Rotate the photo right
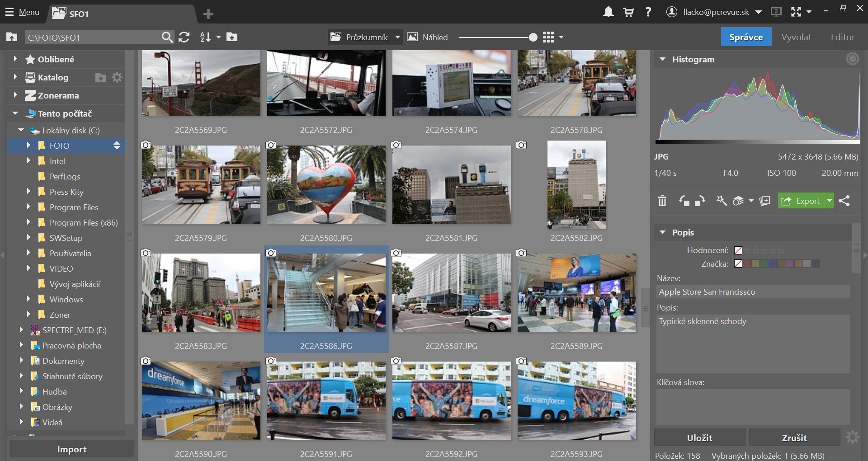 [x=700, y=201]
